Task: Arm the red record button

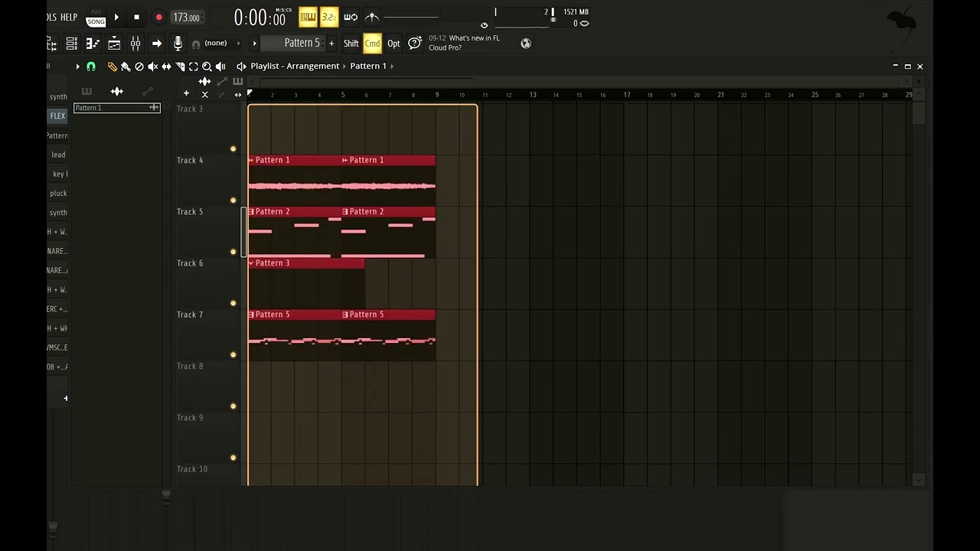Action: (158, 17)
